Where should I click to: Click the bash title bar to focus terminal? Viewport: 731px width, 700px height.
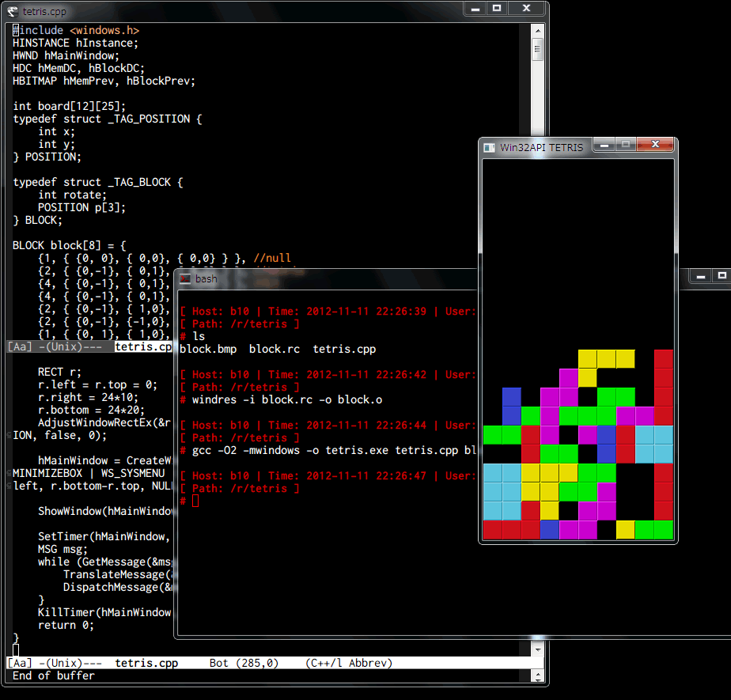tap(316, 279)
